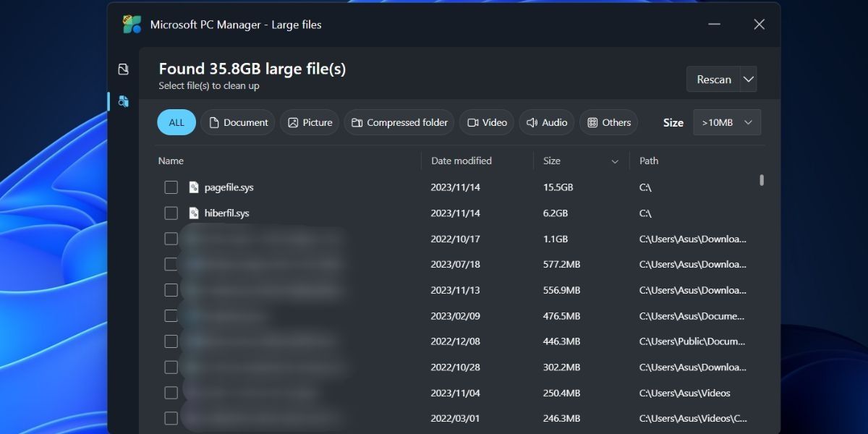Expand the Rescan dropdown arrow
The image size is (868, 434).
pyautogui.click(x=749, y=79)
